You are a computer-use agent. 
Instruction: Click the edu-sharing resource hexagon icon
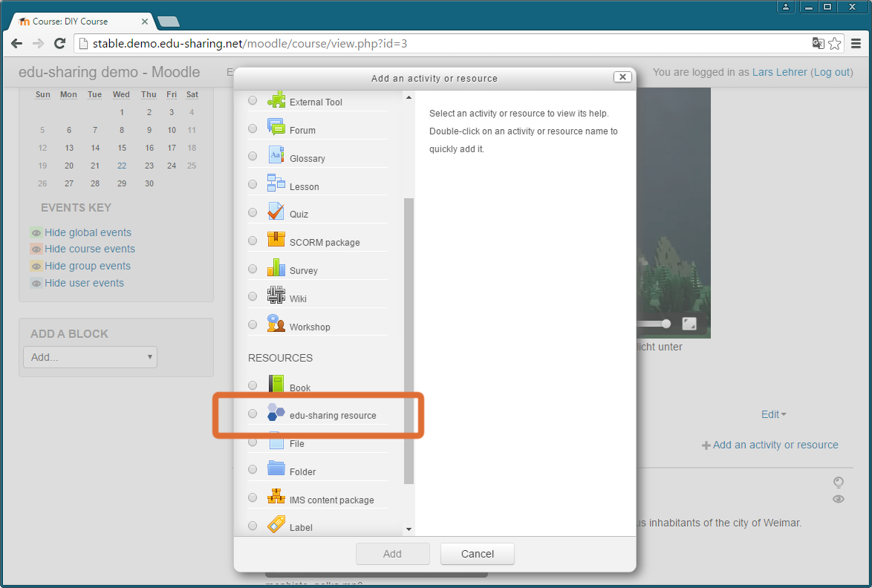pyautogui.click(x=276, y=412)
